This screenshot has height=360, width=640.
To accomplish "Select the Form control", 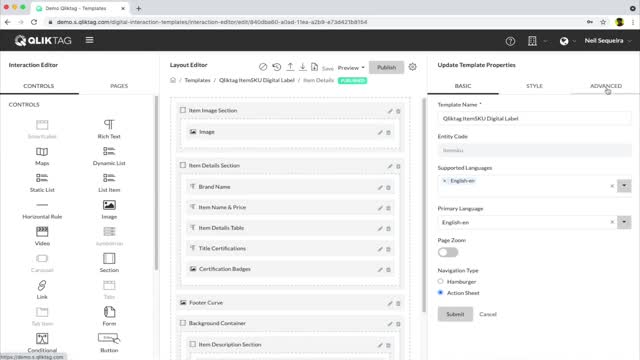I will [x=109, y=316].
